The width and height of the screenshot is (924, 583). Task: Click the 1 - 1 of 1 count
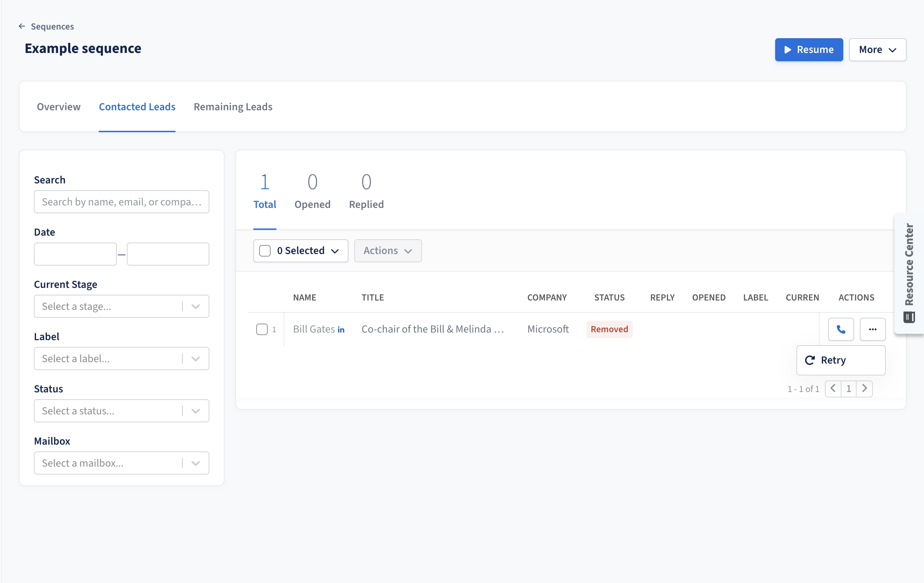tap(803, 389)
